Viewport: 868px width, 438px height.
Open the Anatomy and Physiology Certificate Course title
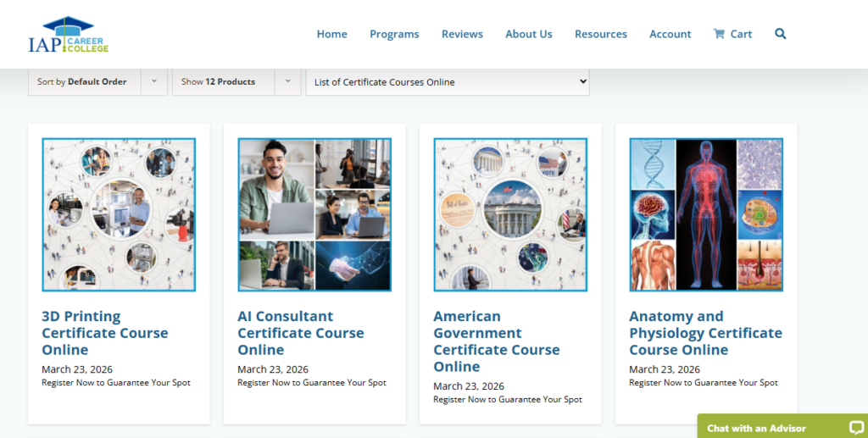706,333
